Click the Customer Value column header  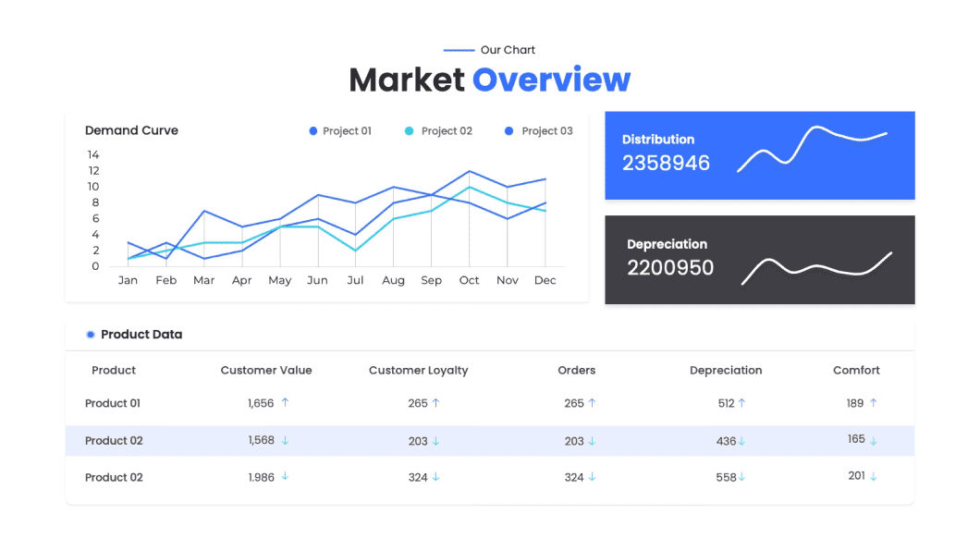(x=266, y=371)
